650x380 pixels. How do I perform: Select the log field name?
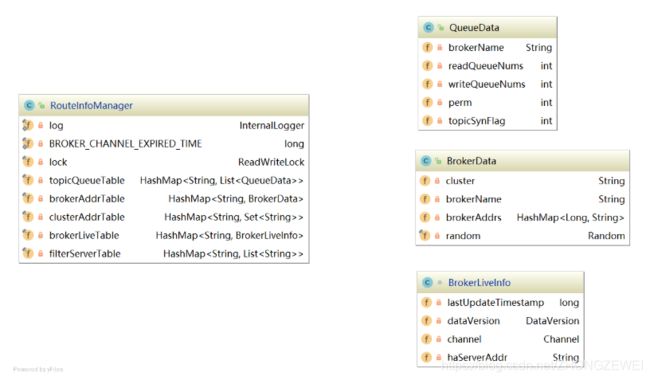tap(56, 126)
